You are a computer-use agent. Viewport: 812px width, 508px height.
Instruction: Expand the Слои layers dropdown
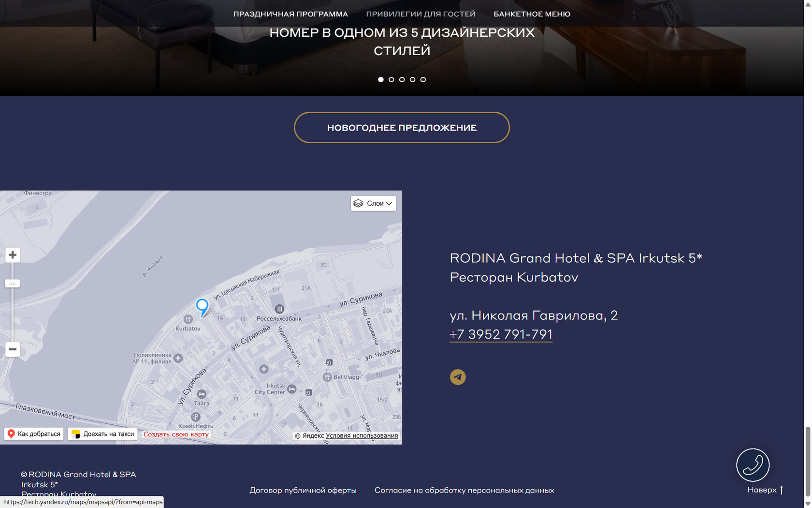(x=373, y=203)
